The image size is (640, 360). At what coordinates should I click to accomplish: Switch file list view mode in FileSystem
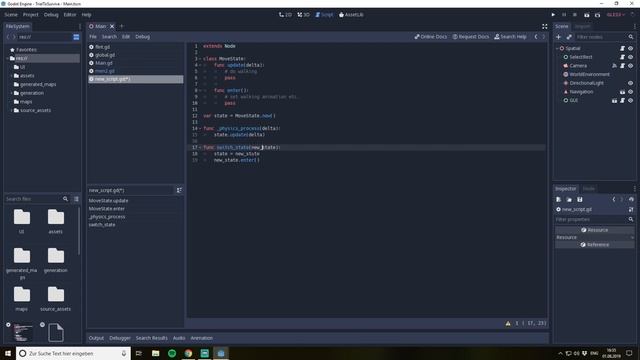point(76,199)
